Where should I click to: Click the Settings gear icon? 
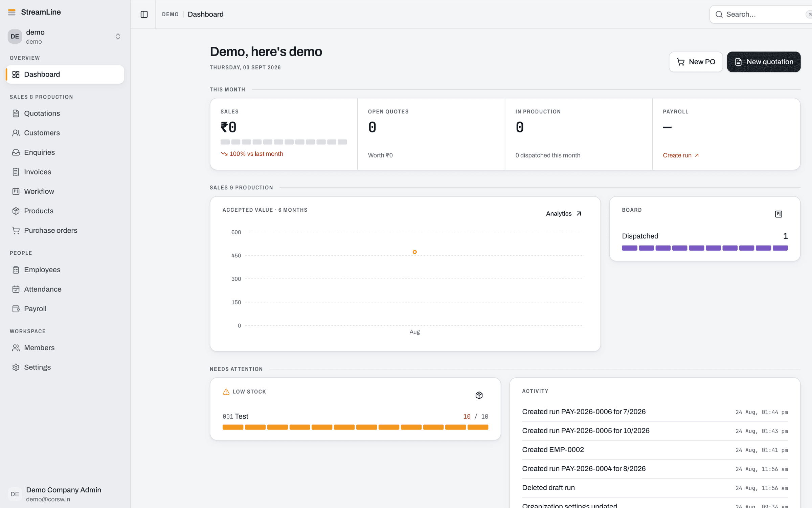click(16, 367)
